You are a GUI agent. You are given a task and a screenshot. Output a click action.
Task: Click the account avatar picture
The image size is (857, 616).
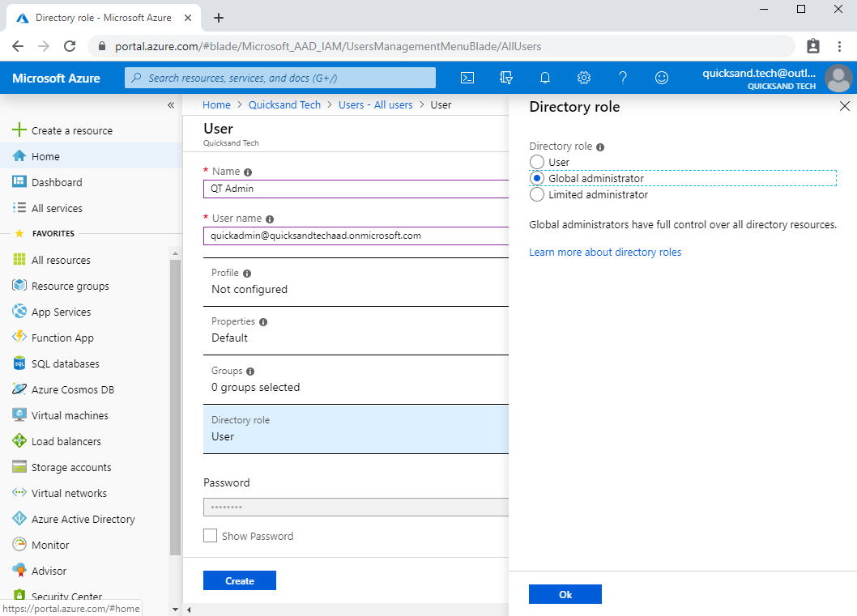(x=838, y=79)
